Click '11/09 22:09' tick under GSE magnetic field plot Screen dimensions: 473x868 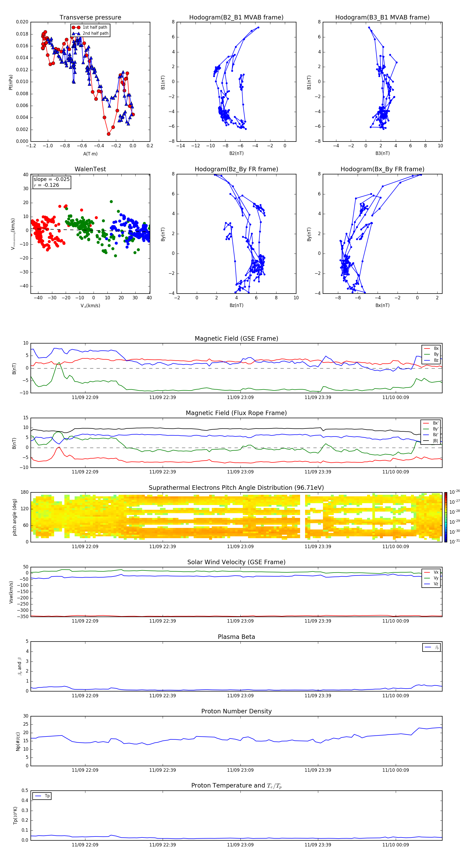[x=85, y=398]
